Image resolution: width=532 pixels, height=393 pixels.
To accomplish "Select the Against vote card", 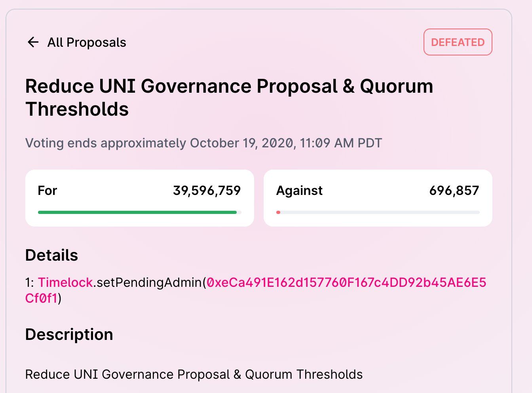I will pos(378,198).
